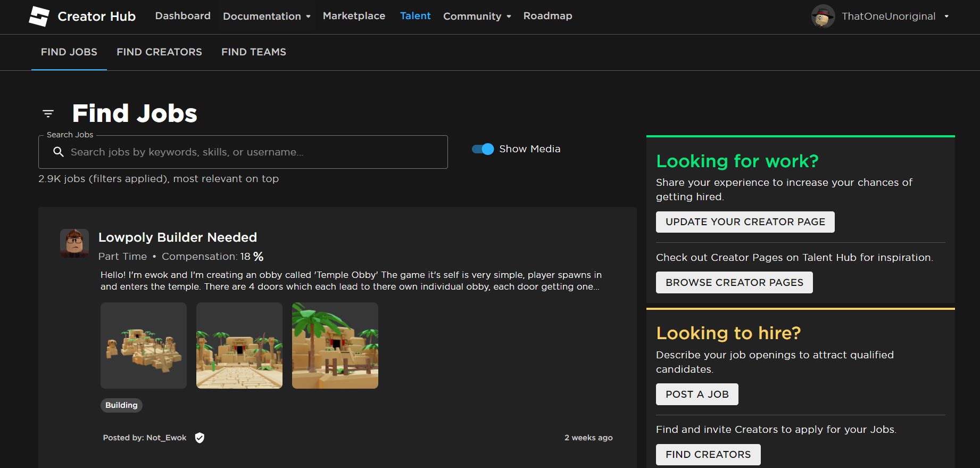Open the first temple model thumbnail

tap(144, 346)
